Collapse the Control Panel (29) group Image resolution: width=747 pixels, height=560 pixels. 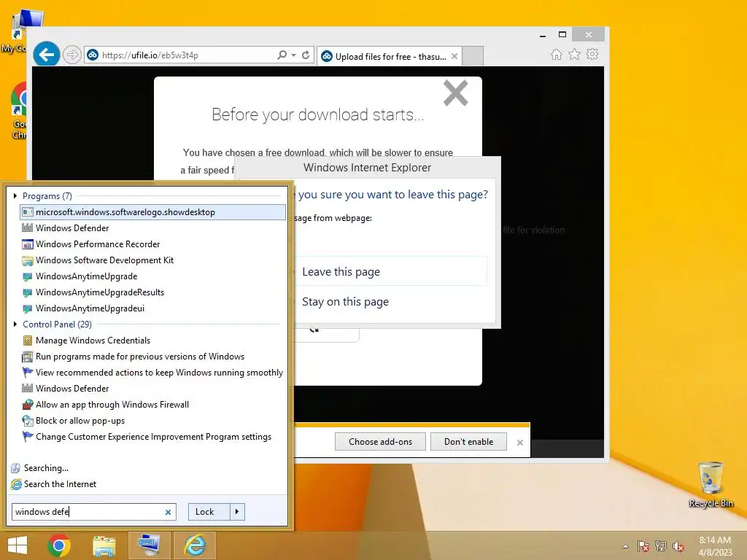click(15, 324)
